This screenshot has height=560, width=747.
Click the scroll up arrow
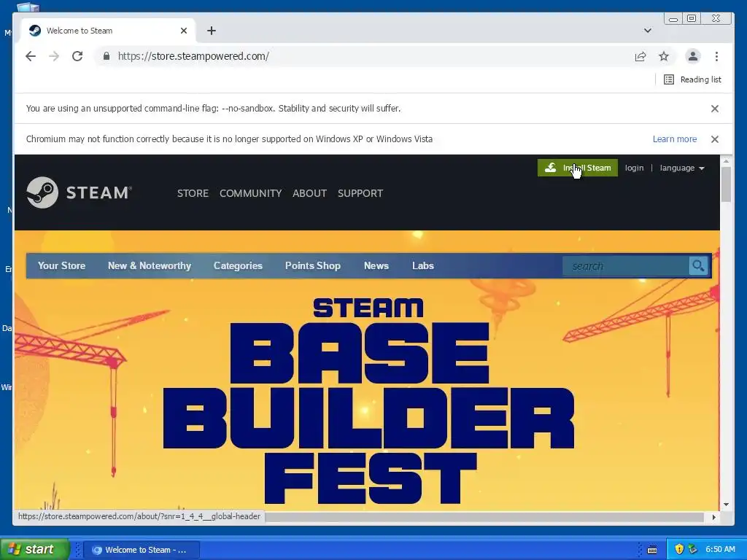coord(726,161)
